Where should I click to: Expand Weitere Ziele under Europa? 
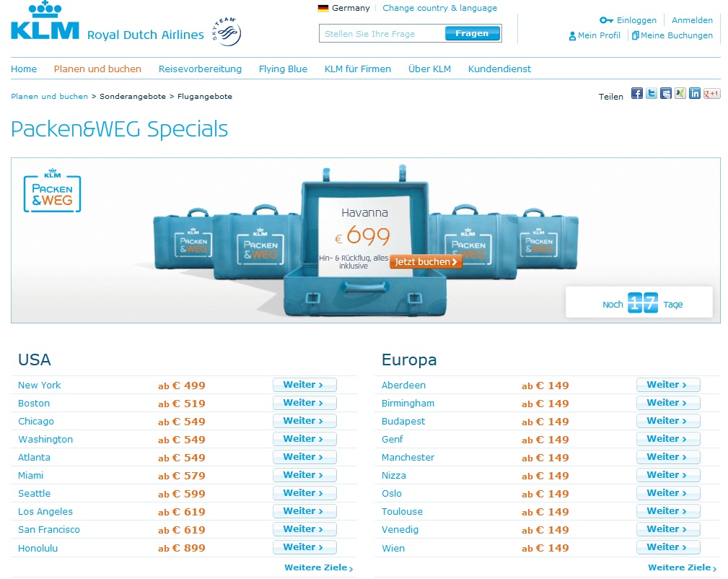682,567
